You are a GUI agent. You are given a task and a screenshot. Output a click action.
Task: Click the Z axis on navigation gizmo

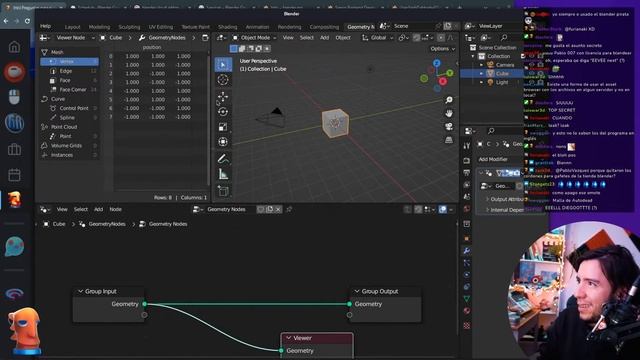437,63
